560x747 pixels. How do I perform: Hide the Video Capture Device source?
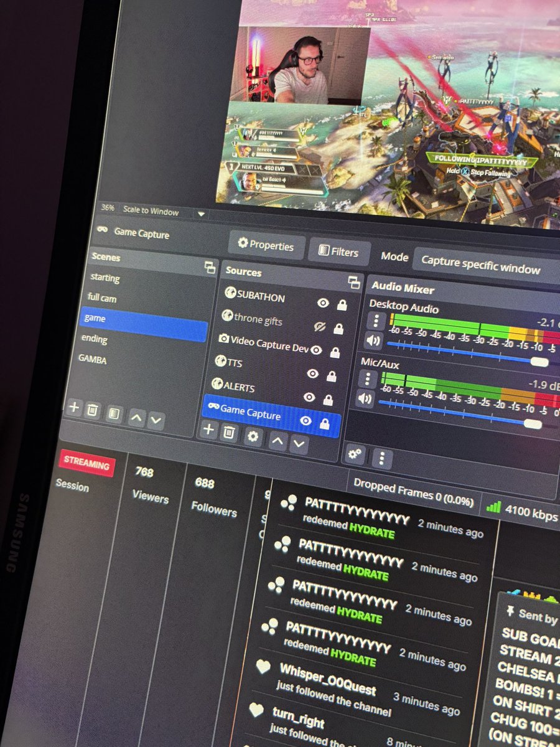[x=316, y=350]
